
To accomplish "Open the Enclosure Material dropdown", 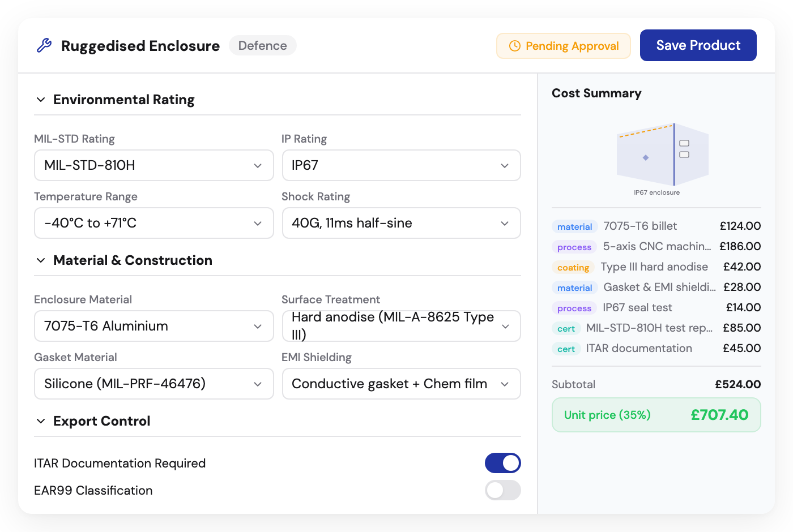I will [154, 326].
